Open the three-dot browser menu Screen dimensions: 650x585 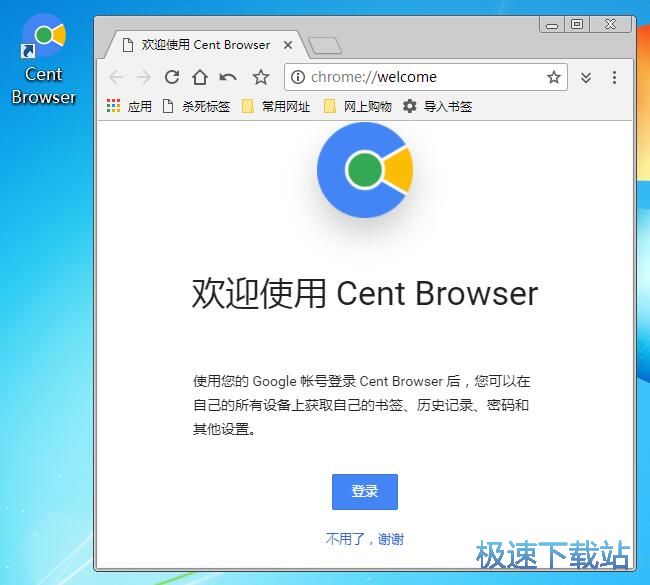(614, 78)
